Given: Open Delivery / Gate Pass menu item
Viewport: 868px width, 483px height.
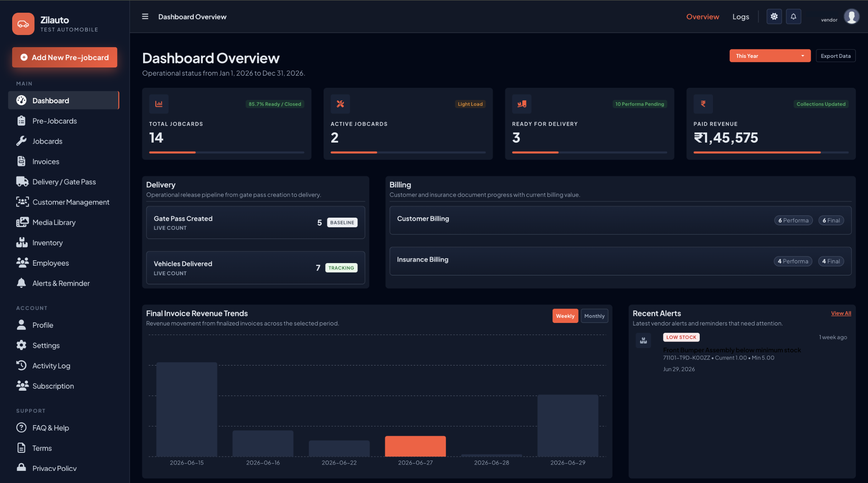Looking at the screenshot, I should (64, 182).
